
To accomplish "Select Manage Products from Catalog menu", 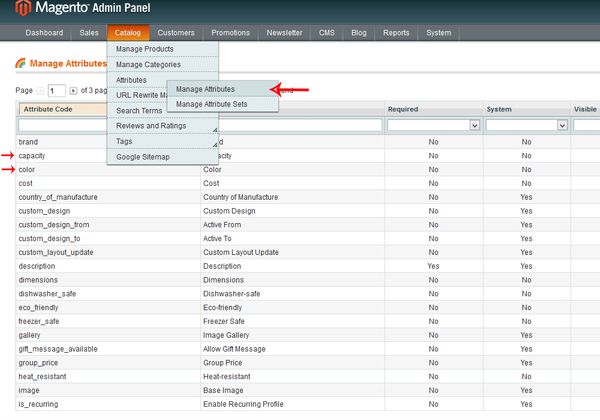I will [x=163, y=49].
